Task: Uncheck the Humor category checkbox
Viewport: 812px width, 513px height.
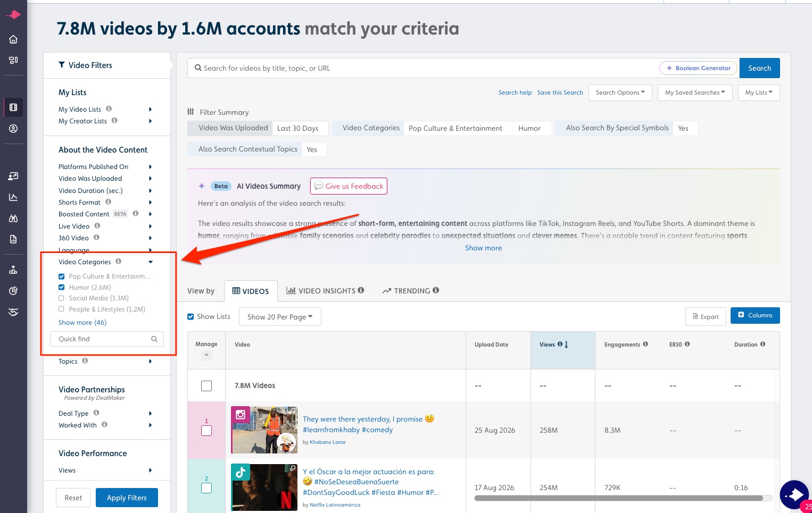Action: [62, 287]
